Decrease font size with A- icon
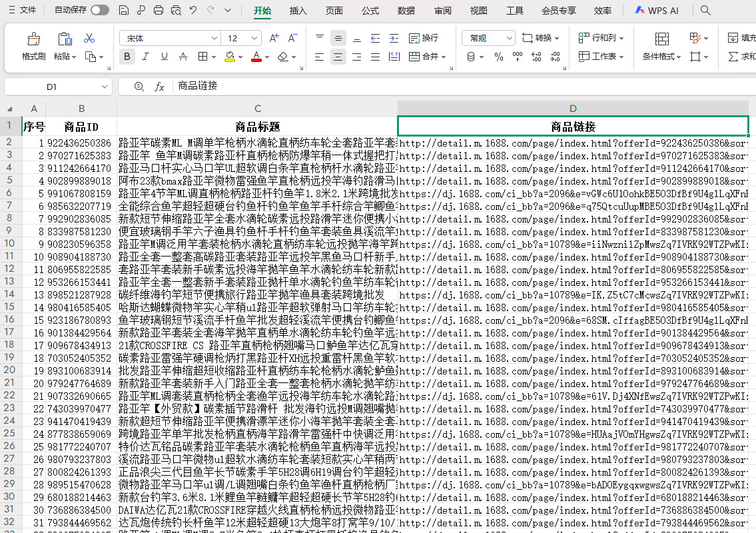756x533 pixels. pyautogui.click(x=292, y=38)
